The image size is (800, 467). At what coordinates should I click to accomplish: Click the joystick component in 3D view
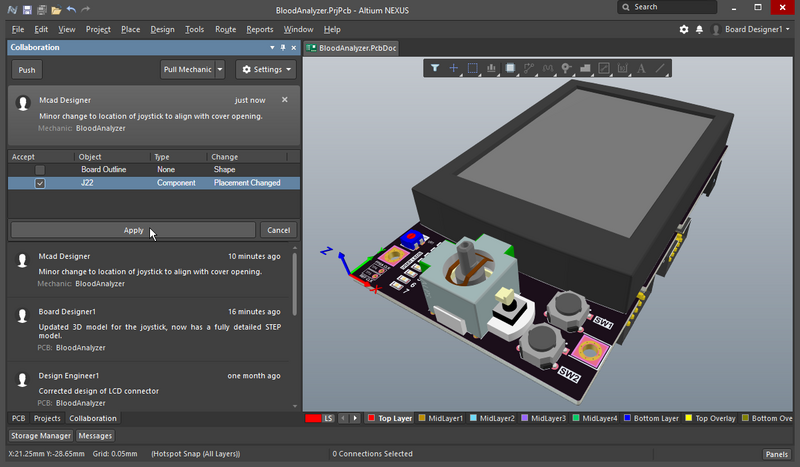pos(469,286)
